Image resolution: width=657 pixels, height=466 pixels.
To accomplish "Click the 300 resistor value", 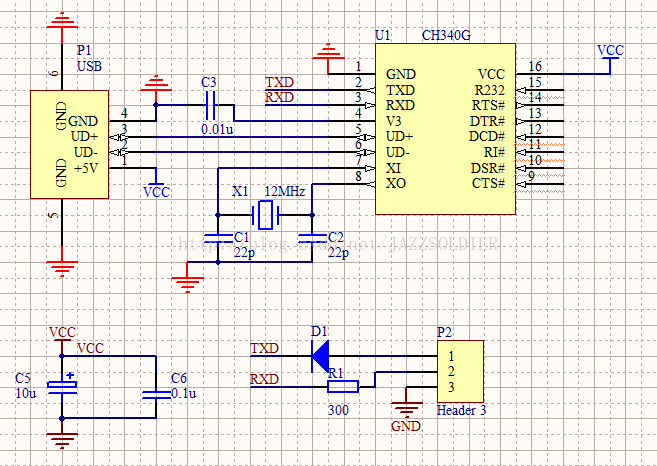I will pos(338,410).
